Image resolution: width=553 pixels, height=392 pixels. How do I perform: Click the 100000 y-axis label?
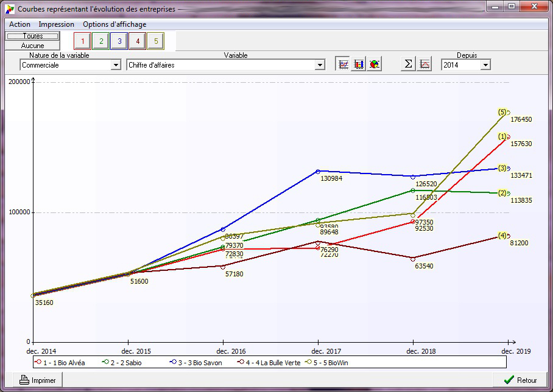pyautogui.click(x=19, y=212)
